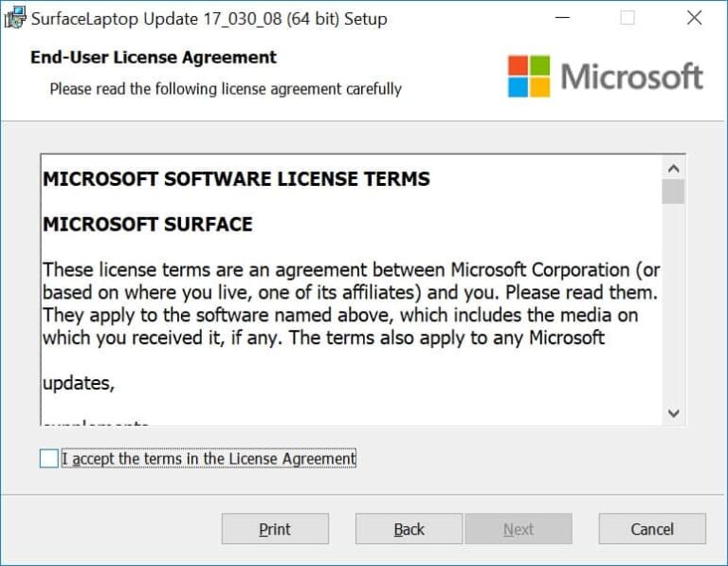
Task: Click inside the license paragraph text
Action: click(x=341, y=303)
